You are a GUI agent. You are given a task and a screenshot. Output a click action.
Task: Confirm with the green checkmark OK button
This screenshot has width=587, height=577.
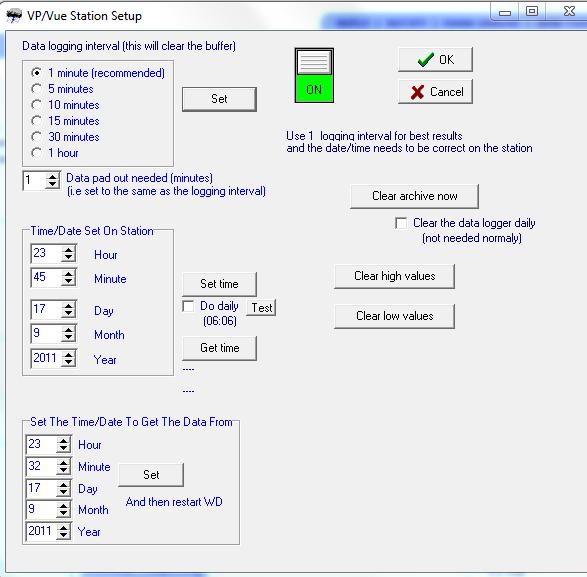click(x=435, y=60)
